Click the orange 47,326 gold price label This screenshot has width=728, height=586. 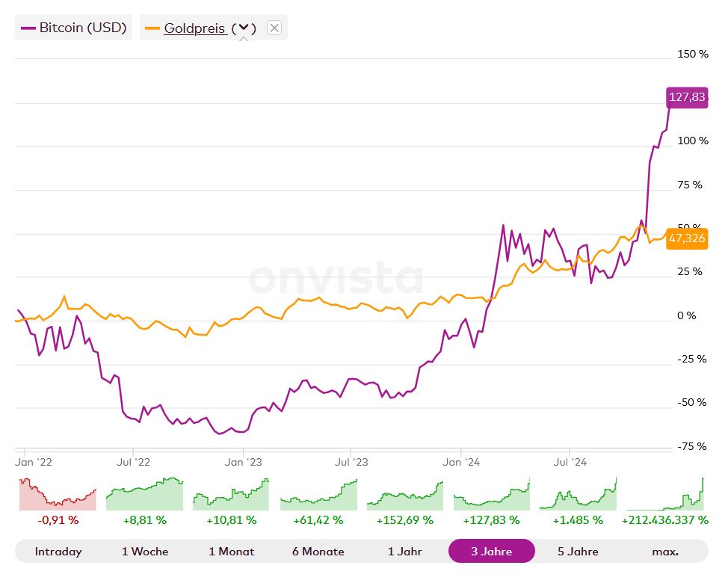tap(686, 238)
